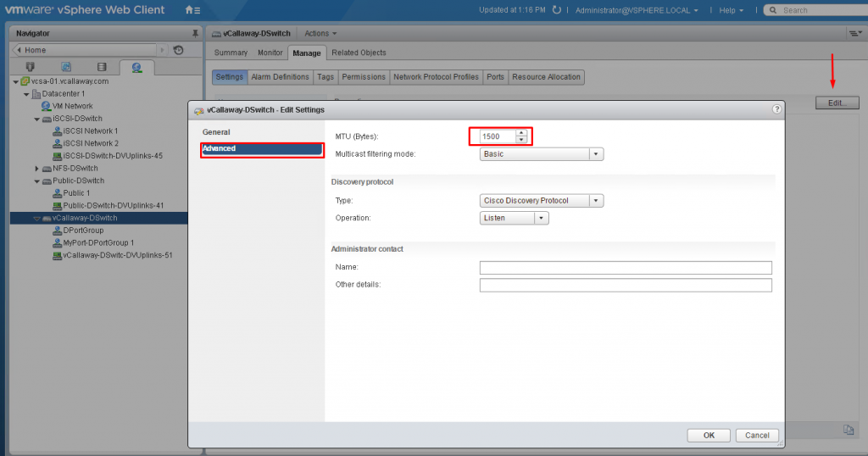Select General in Edit Settings dialog
The image size is (868, 456).
pyautogui.click(x=216, y=131)
